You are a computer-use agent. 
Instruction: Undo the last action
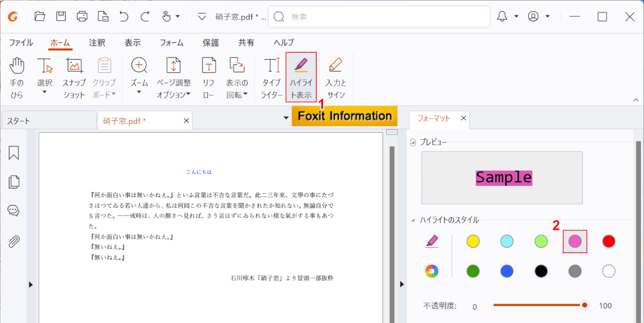[124, 17]
